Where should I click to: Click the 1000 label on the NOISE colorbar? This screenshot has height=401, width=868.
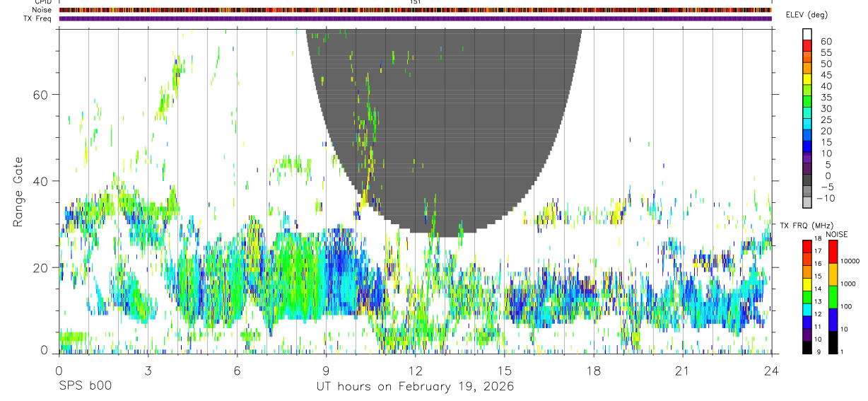click(848, 284)
